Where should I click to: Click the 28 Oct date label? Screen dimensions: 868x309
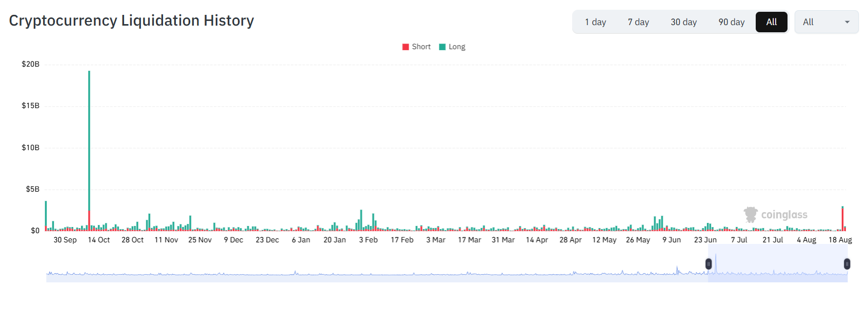(x=132, y=240)
